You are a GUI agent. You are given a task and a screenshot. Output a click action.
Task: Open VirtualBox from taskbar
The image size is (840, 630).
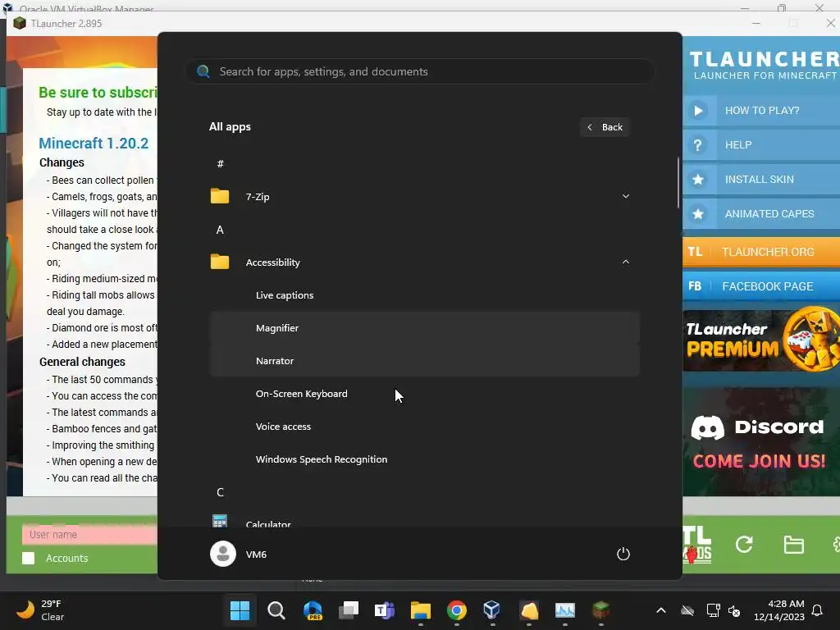(492, 610)
